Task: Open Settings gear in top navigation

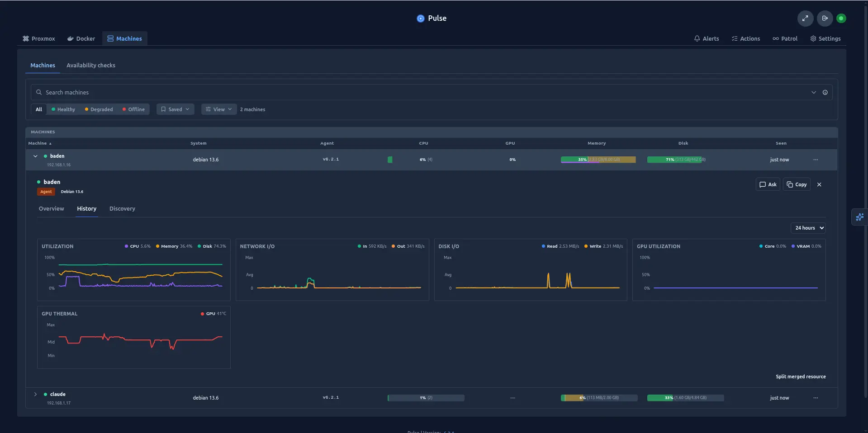Action: 825,39
